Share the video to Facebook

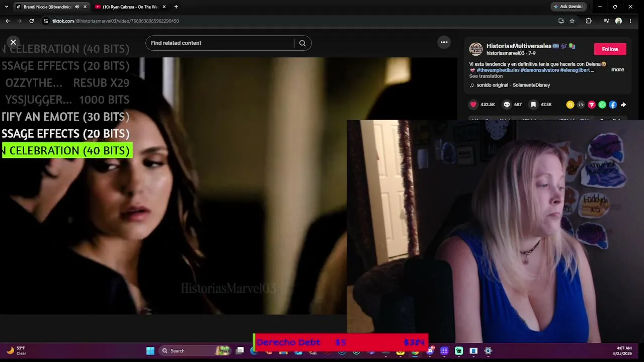613,105
